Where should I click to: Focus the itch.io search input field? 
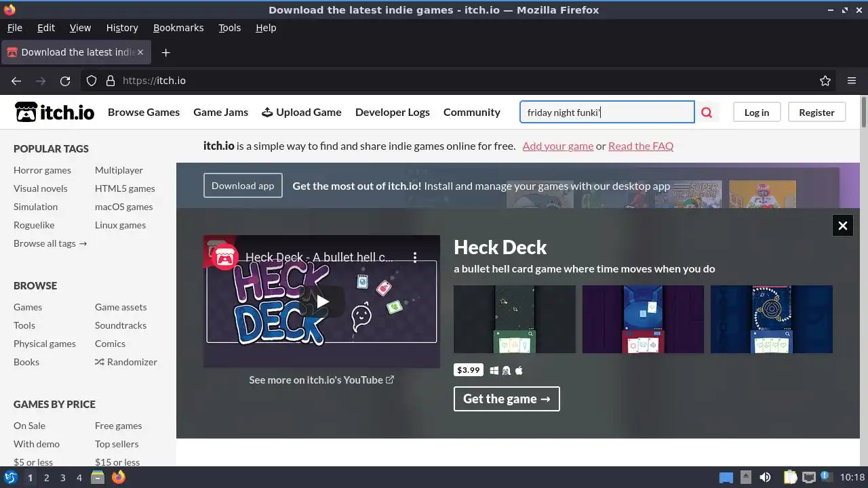pyautogui.click(x=607, y=113)
